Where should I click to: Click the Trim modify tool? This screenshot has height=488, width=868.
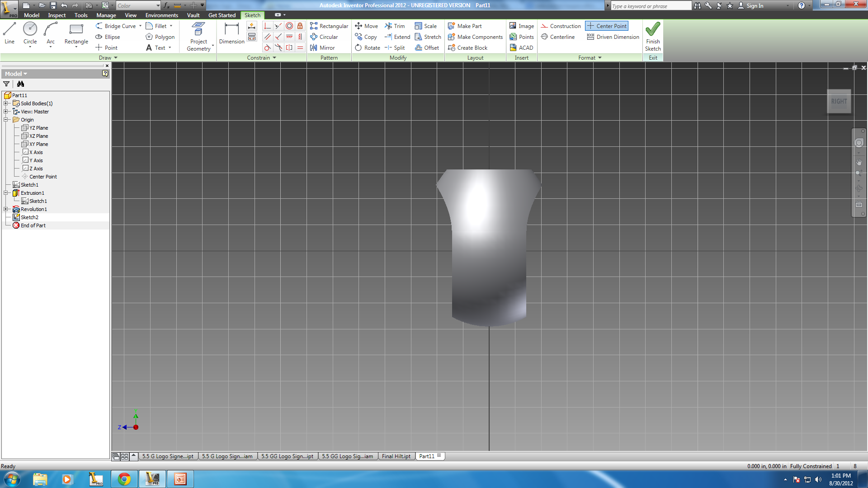click(395, 26)
